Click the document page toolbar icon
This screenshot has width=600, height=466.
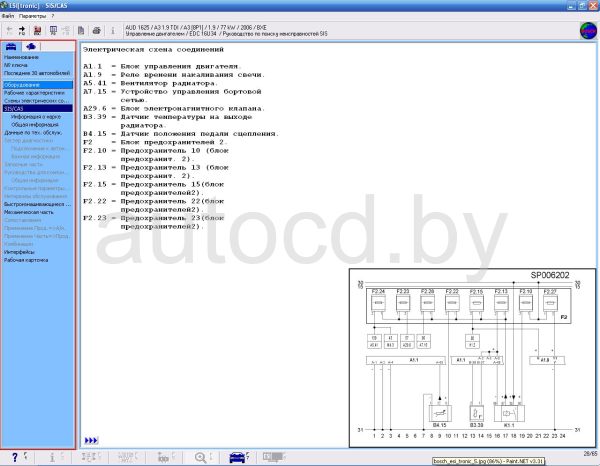pos(81,31)
